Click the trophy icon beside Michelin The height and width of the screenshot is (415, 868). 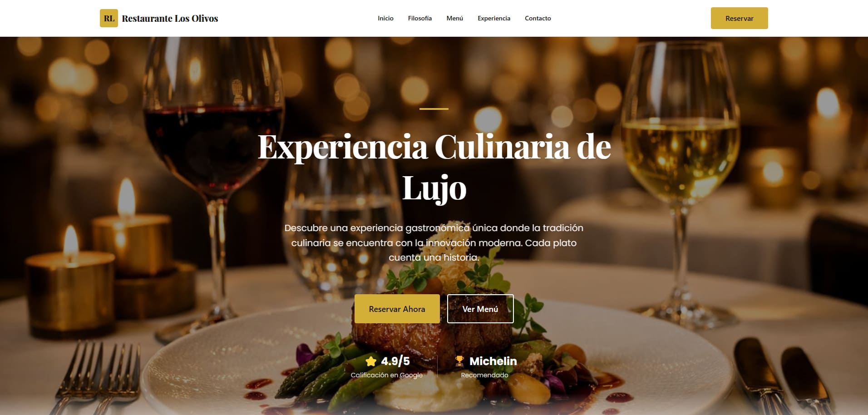(459, 361)
